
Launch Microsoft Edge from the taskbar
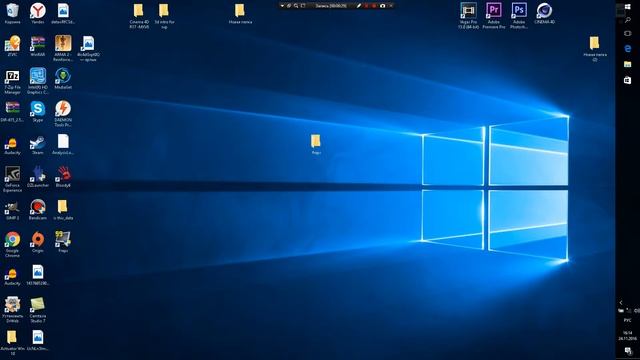[627, 49]
